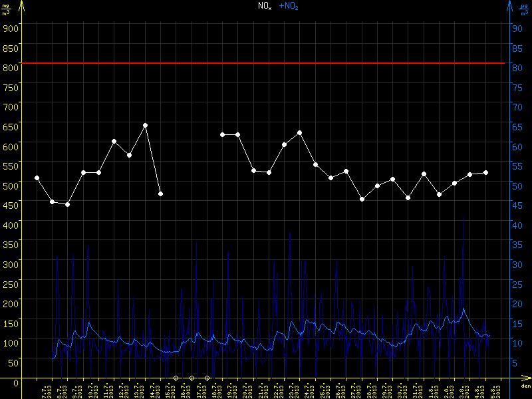
Task: Click the third yellow circle marker on x-axis
Action: [207, 378]
